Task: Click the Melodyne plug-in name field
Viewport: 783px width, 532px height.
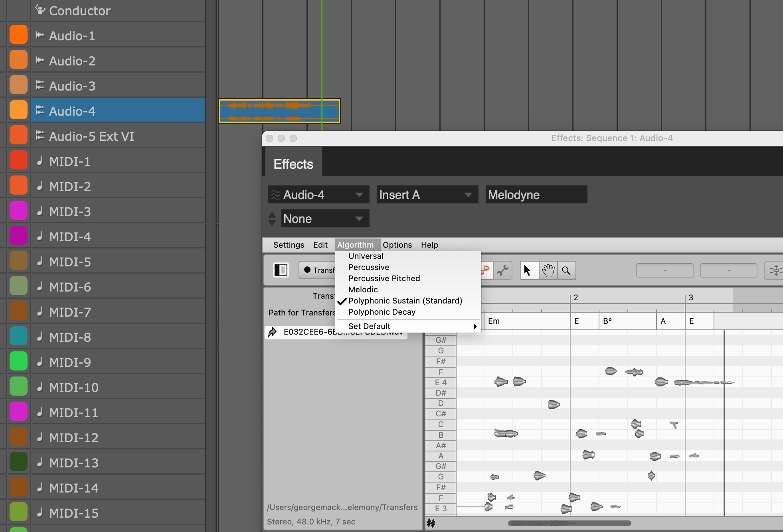Action: click(536, 195)
